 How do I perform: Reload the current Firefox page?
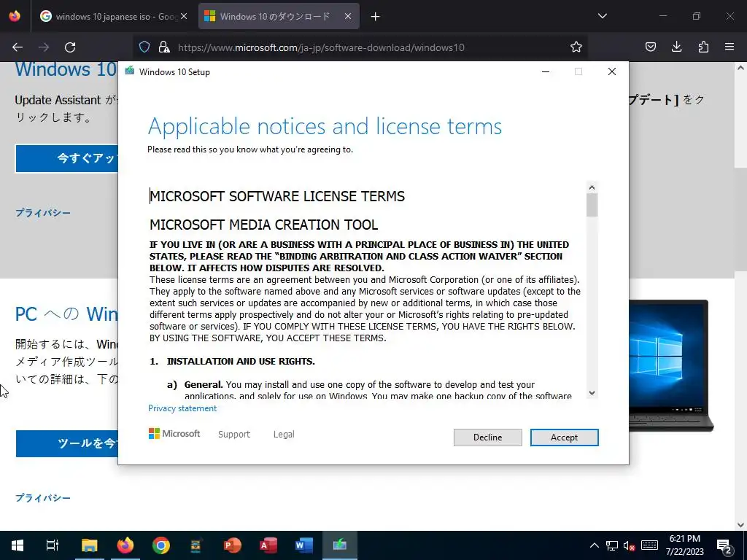[70, 47]
